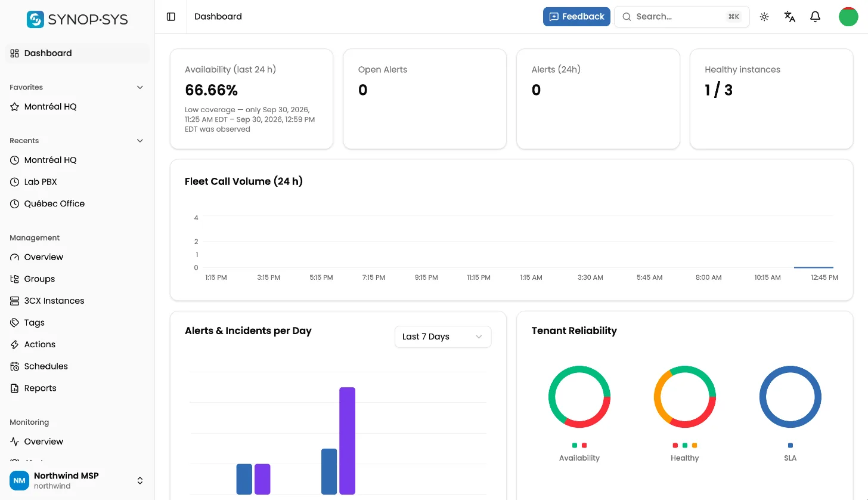Open Dashboard in the sidebar
The image size is (868, 500).
pyautogui.click(x=77, y=53)
